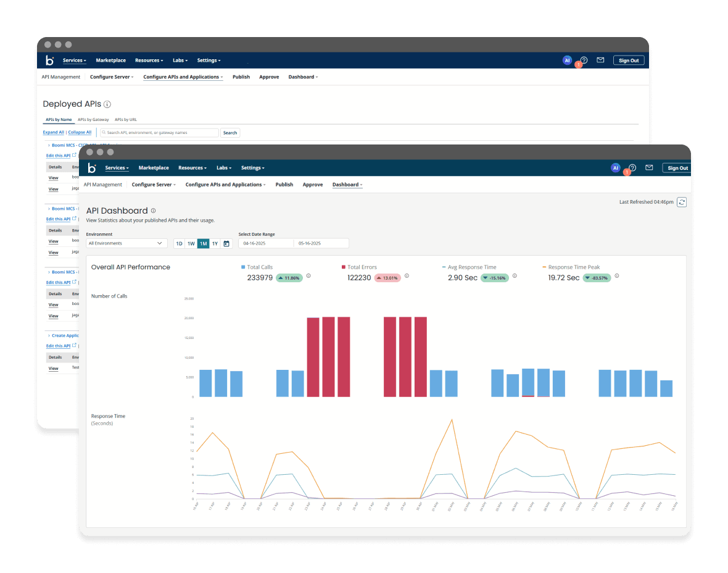Open Marketplace in the dashboard window navbar

154,168
